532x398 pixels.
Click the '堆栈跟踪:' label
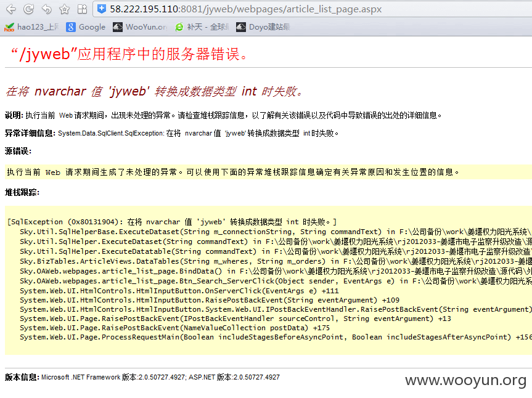pyautogui.click(x=22, y=193)
